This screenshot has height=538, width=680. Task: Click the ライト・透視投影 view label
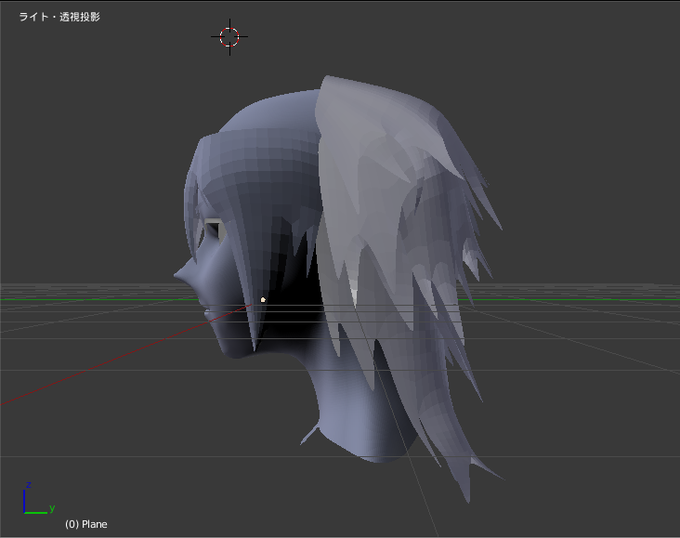(60, 17)
